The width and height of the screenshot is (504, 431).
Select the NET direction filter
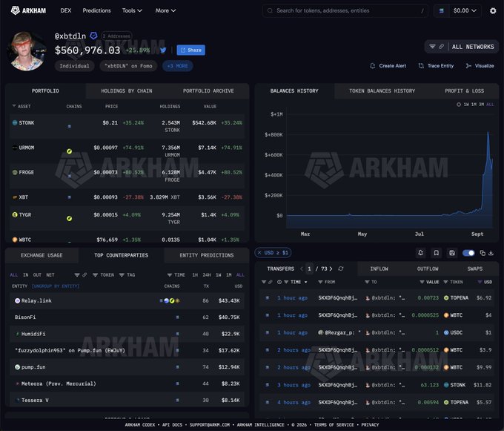50,275
